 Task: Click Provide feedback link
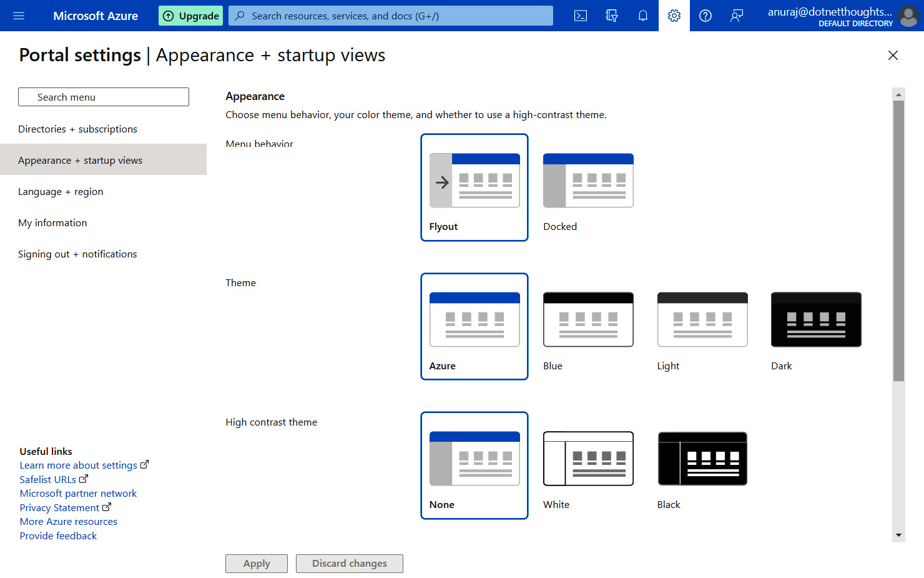pyautogui.click(x=58, y=536)
